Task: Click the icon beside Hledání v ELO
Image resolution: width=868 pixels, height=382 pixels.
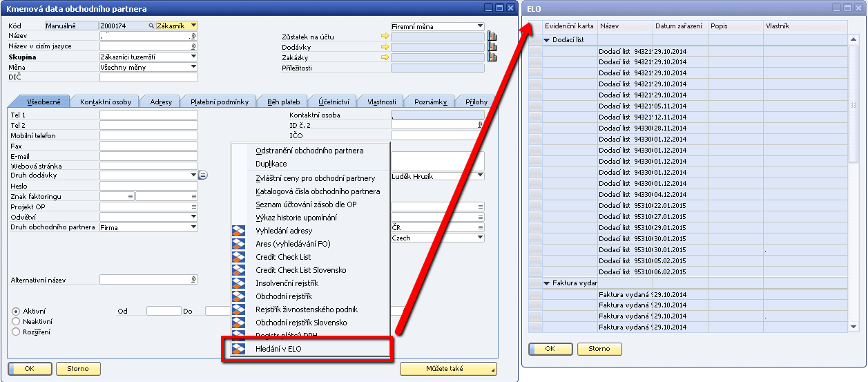Action: pyautogui.click(x=239, y=350)
